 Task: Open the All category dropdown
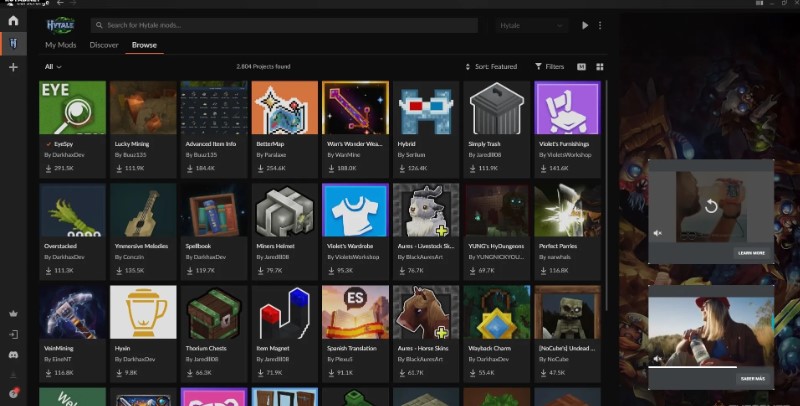point(53,67)
